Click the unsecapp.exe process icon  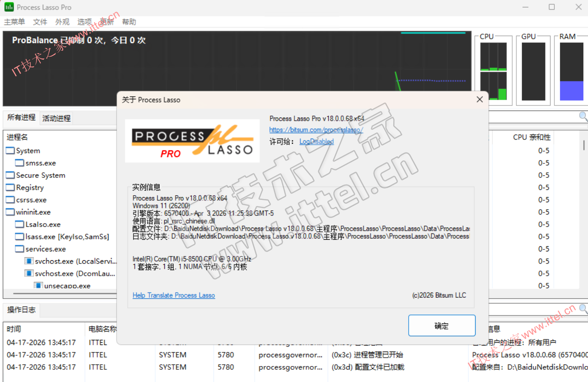38,286
